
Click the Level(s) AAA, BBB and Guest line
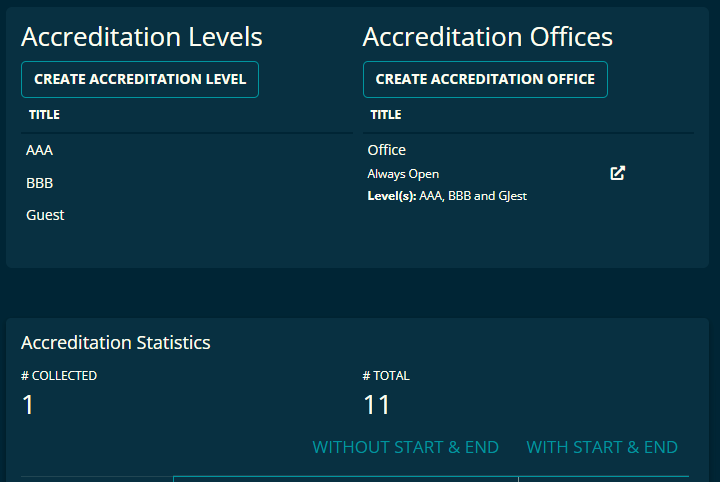coord(447,196)
